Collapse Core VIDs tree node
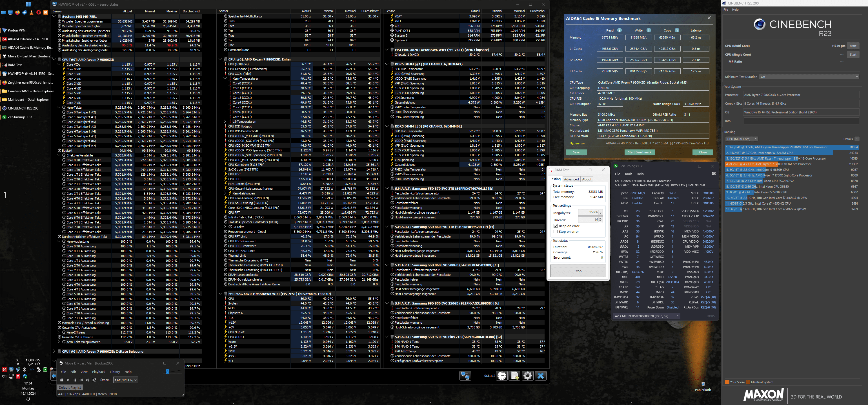The width and height of the screenshot is (868, 405). tap(59, 64)
